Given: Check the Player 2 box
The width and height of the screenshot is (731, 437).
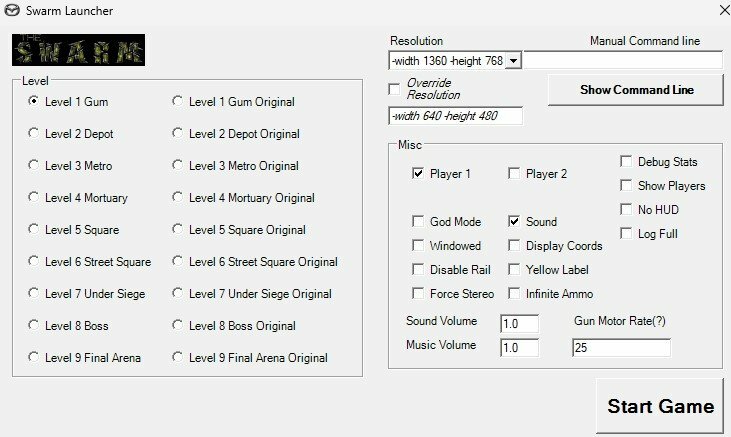Looking at the screenshot, I should pyautogui.click(x=514, y=173).
